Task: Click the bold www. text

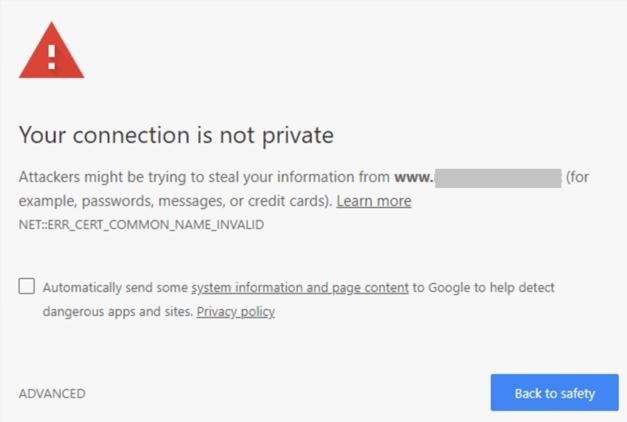Action: tap(414, 177)
